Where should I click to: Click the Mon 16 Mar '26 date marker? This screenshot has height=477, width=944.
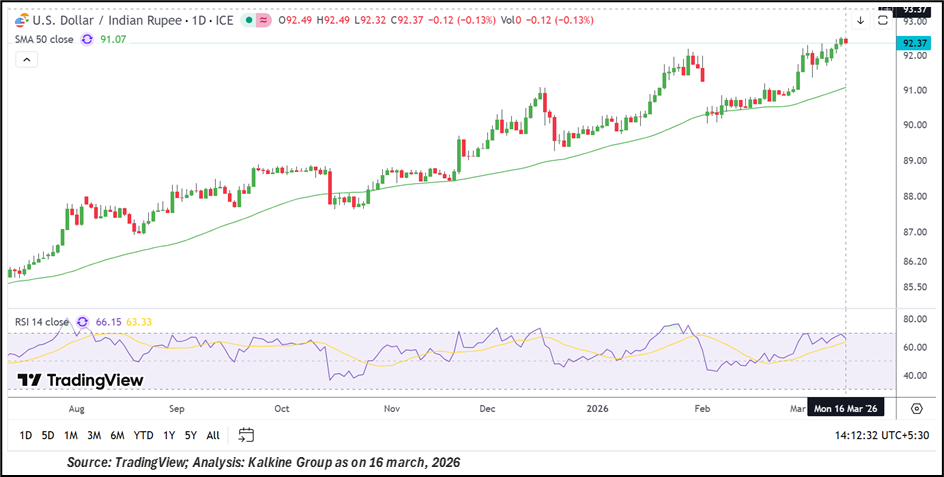tap(847, 408)
